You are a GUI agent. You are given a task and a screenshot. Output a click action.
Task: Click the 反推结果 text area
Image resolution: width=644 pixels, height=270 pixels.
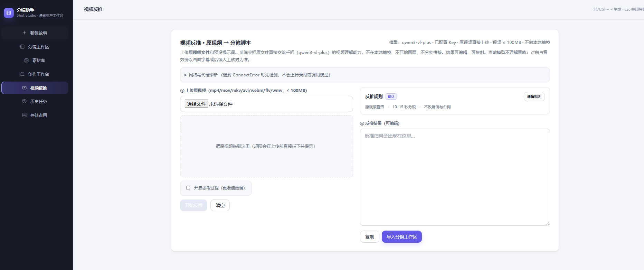[x=455, y=177]
